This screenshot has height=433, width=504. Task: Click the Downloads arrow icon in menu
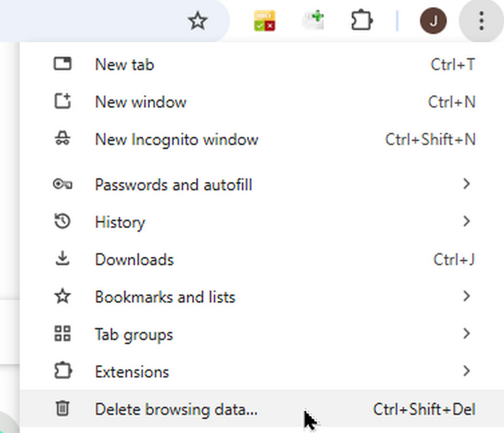pyautogui.click(x=62, y=259)
